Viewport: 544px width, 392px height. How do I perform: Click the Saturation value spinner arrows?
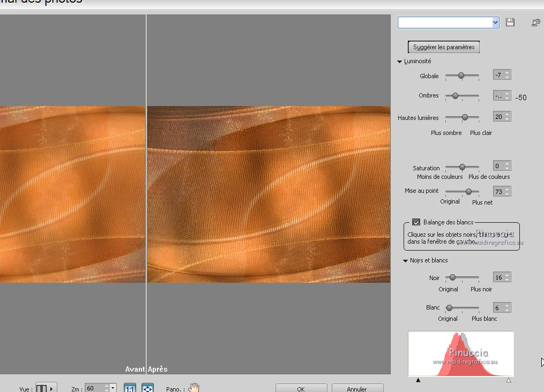[508, 166]
